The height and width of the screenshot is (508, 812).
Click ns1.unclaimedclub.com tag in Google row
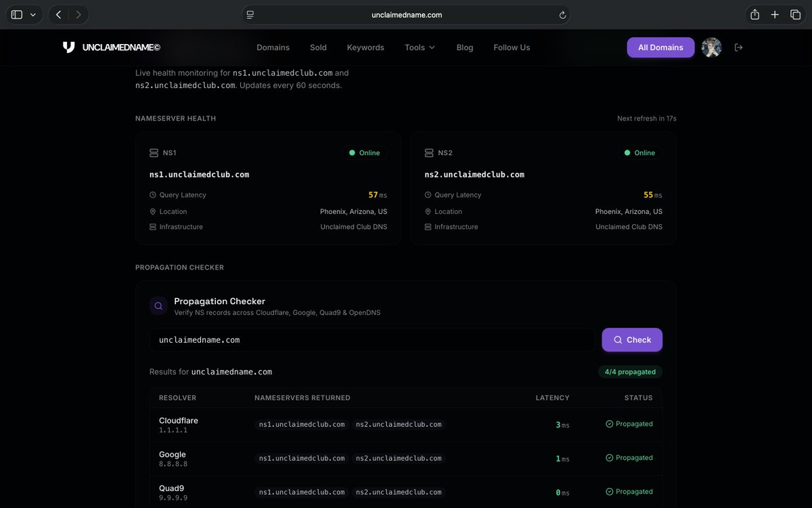tap(302, 459)
